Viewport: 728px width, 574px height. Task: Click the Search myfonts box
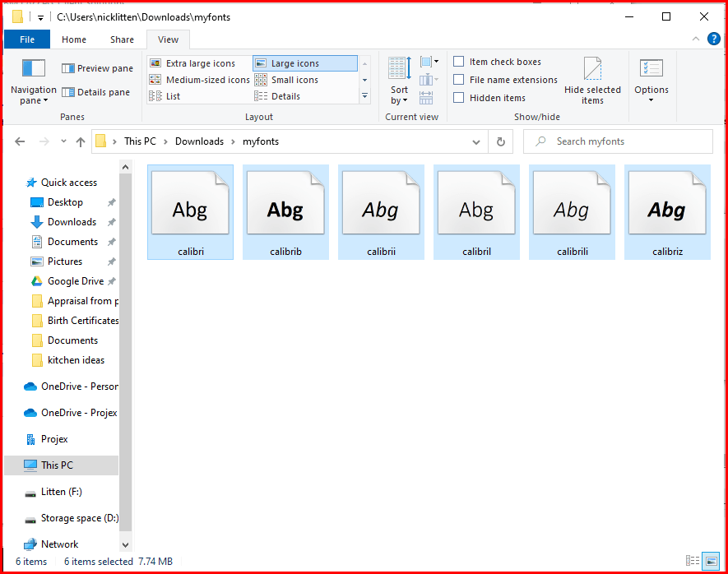coord(618,141)
